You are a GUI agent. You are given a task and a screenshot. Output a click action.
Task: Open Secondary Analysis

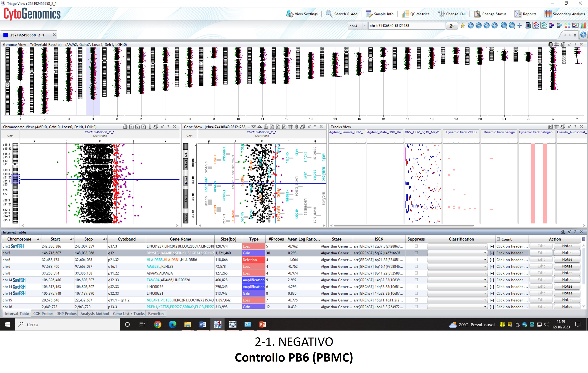click(x=565, y=14)
